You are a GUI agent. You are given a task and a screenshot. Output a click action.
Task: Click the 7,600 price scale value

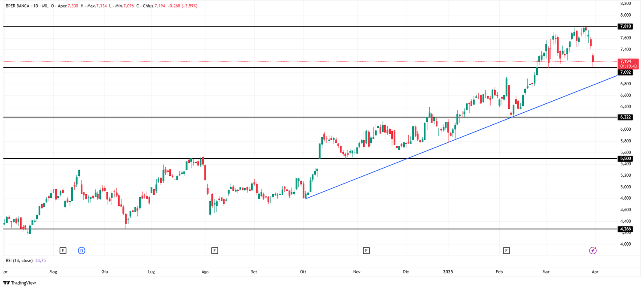click(626, 38)
